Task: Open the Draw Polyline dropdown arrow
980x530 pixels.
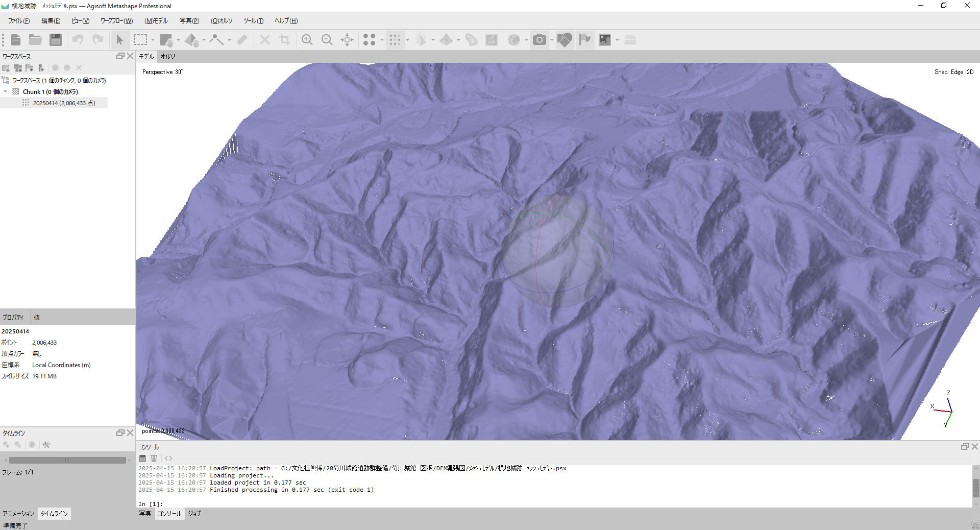Action: point(229,40)
